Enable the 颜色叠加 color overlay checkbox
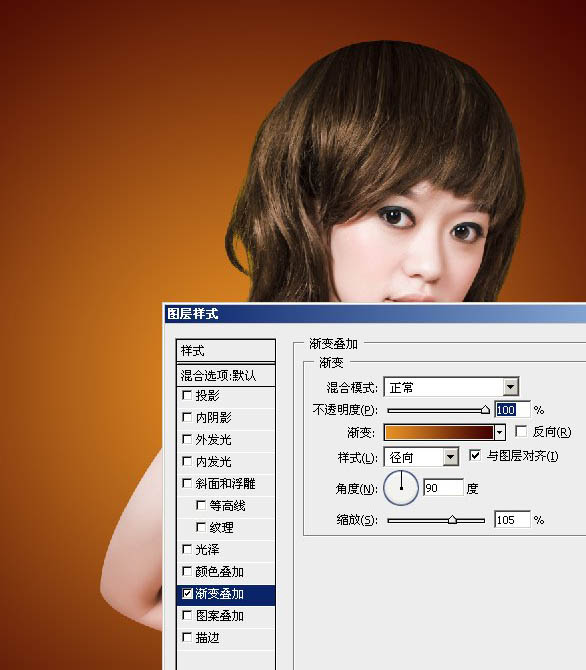Screen dimensions: 586x670 point(187,571)
